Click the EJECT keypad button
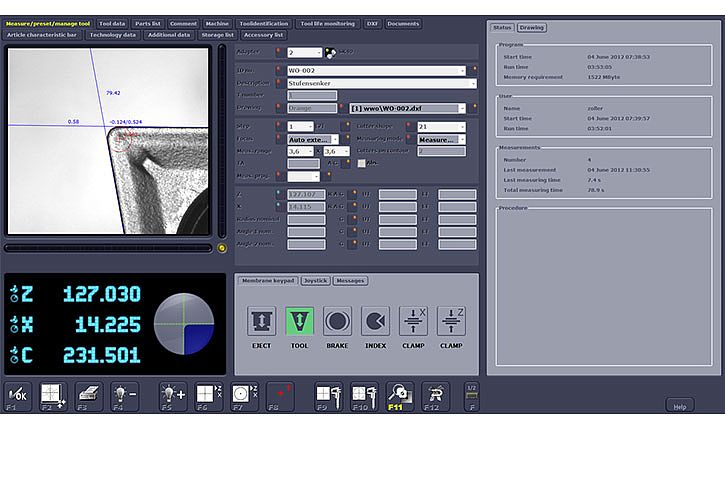This screenshot has height=480, width=725. click(x=261, y=321)
